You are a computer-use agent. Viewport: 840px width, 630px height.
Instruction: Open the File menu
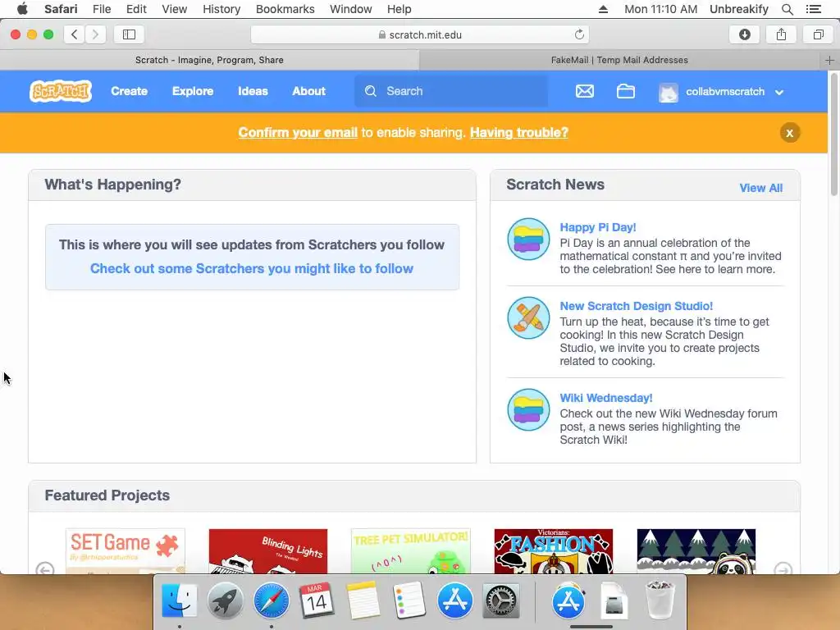(x=102, y=9)
